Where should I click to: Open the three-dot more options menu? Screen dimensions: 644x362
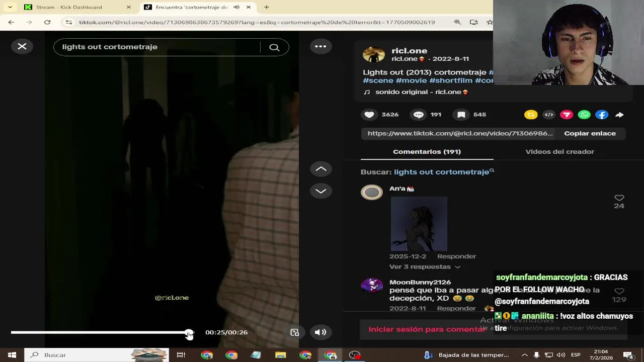320,46
